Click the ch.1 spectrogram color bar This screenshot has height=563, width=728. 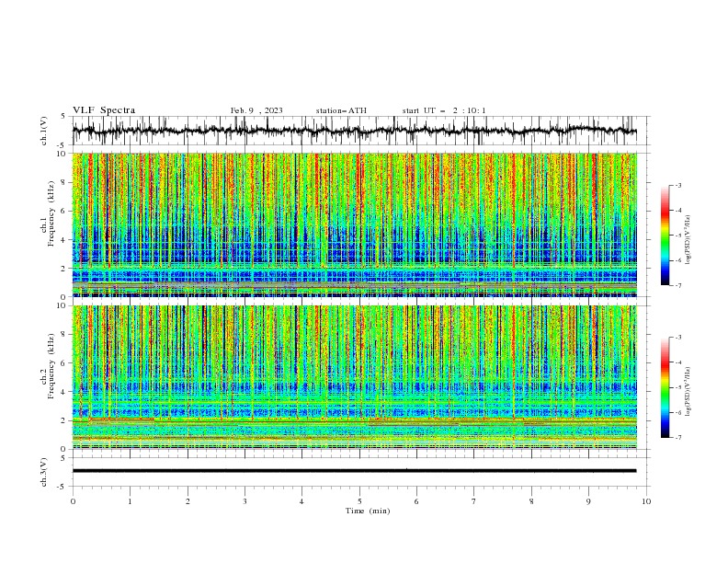(665, 236)
